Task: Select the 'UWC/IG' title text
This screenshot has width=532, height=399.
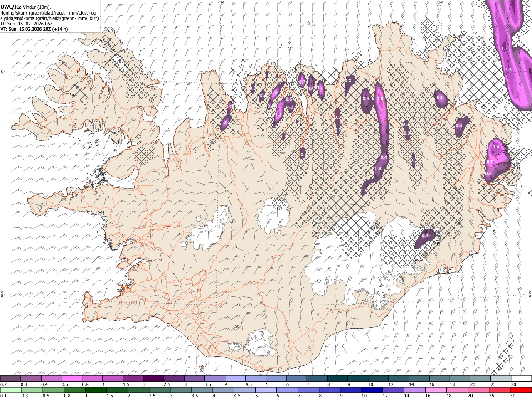Action: pyautogui.click(x=10, y=6)
